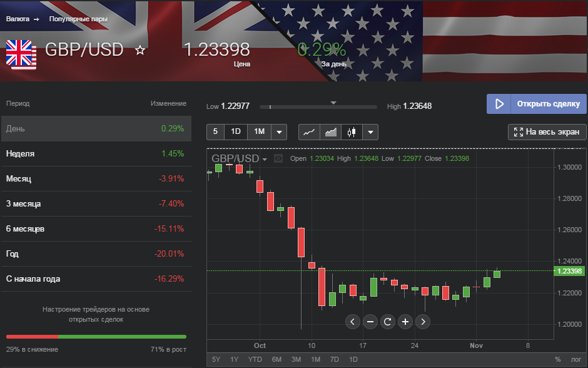Click the "На весь экран" fullscreen button
Screen dimensions: 588x368
(547, 132)
